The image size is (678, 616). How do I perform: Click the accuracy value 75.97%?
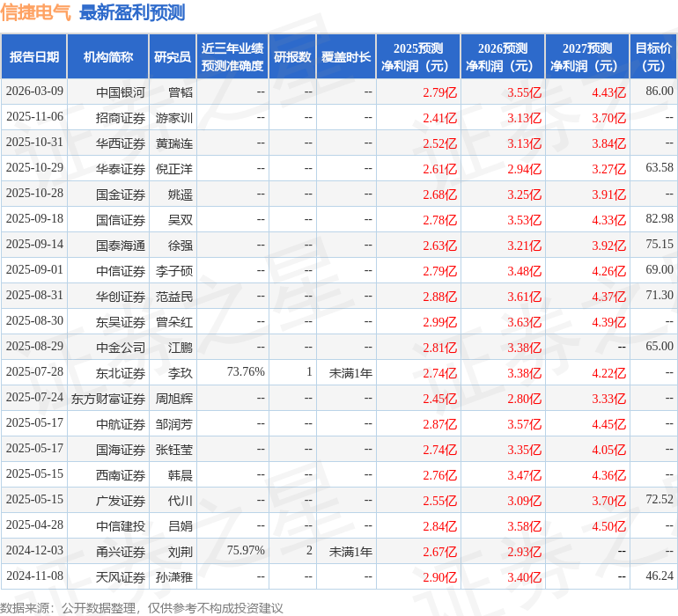coord(246,550)
